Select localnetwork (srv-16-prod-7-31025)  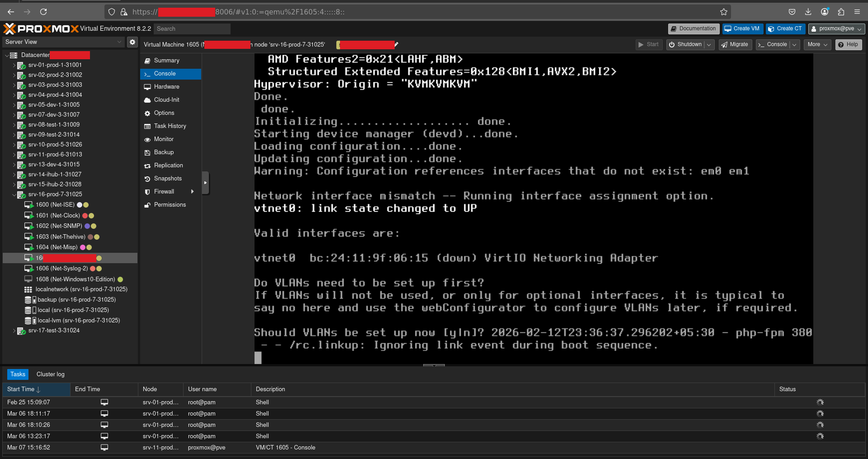[x=81, y=289]
